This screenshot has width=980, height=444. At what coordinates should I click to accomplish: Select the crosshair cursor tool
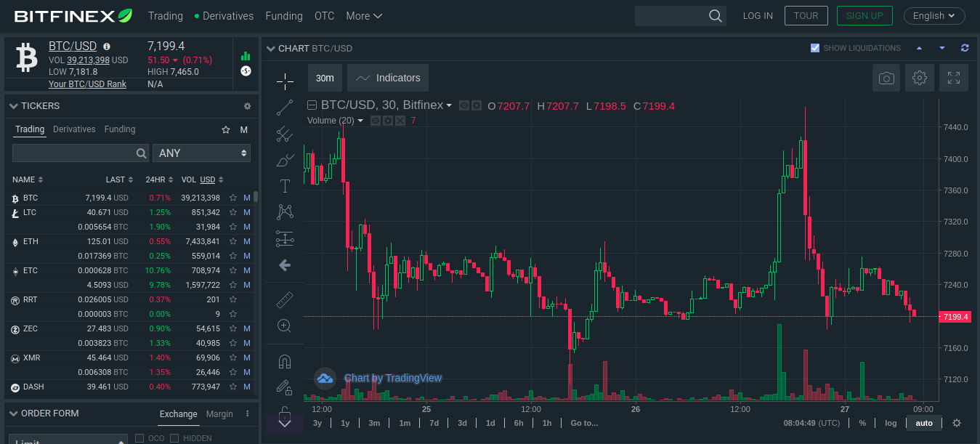(285, 80)
